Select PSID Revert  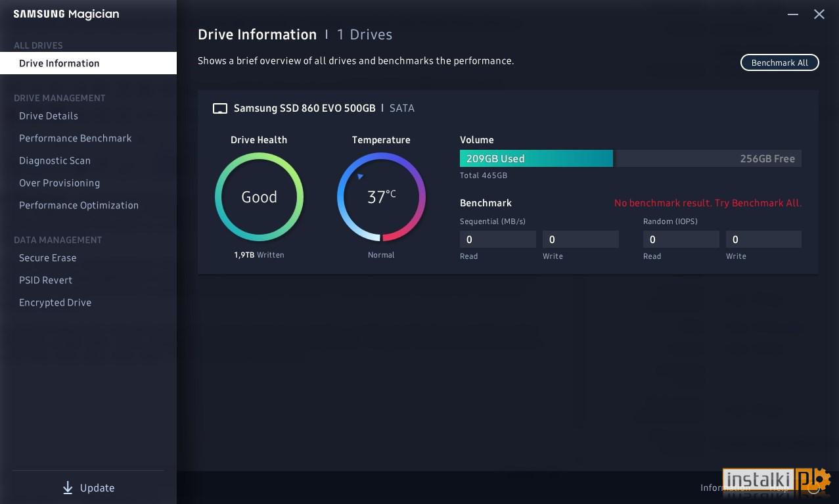[x=45, y=280]
